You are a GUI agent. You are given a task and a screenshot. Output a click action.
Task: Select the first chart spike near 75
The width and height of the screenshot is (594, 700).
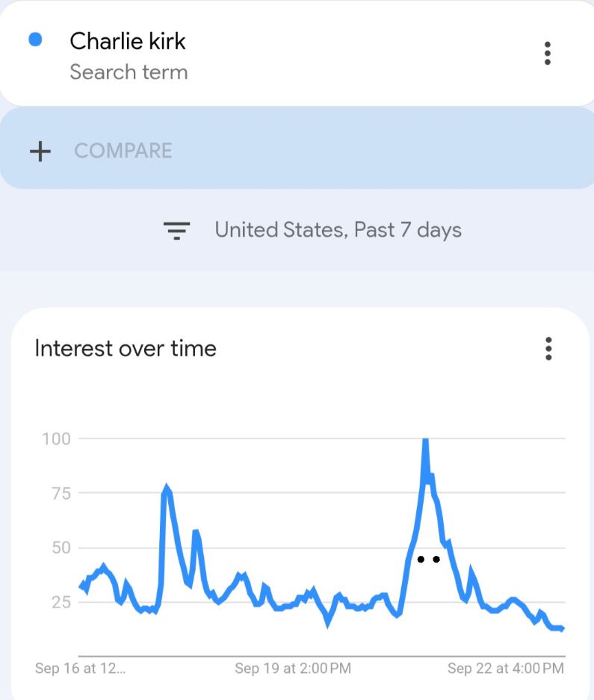click(x=167, y=488)
